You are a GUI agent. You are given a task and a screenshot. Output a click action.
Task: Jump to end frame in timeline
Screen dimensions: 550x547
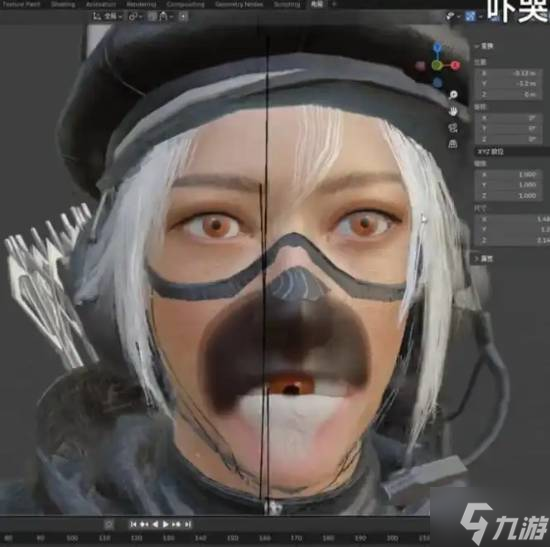[x=188, y=525]
